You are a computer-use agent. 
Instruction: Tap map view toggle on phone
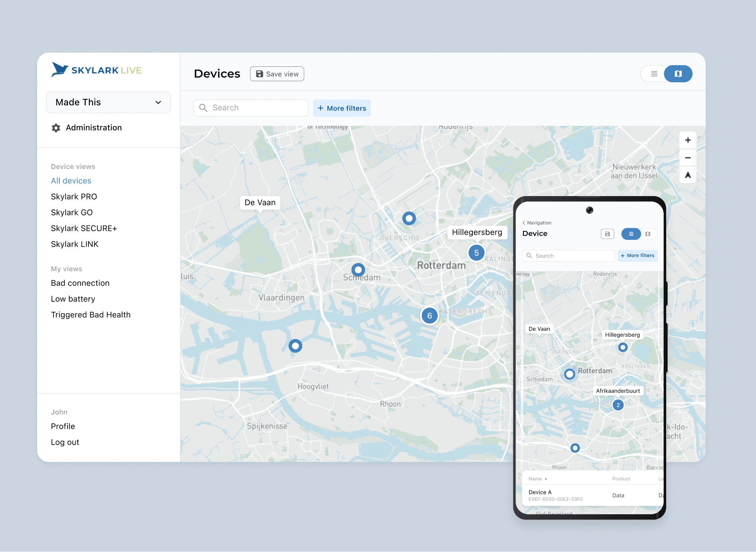(648, 234)
